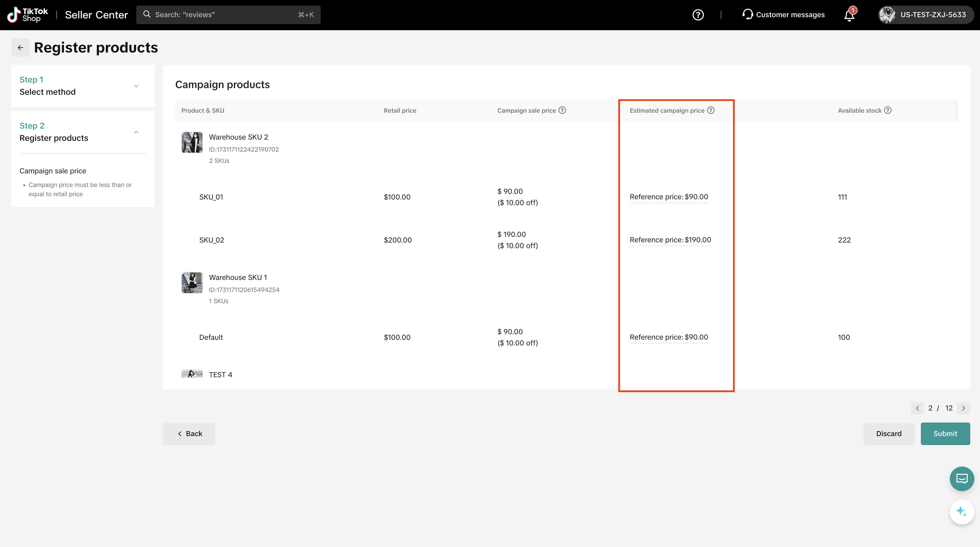This screenshot has height=547, width=980.
Task: Open the US-TEST-ZXJ-5633 account menu
Action: [x=925, y=15]
